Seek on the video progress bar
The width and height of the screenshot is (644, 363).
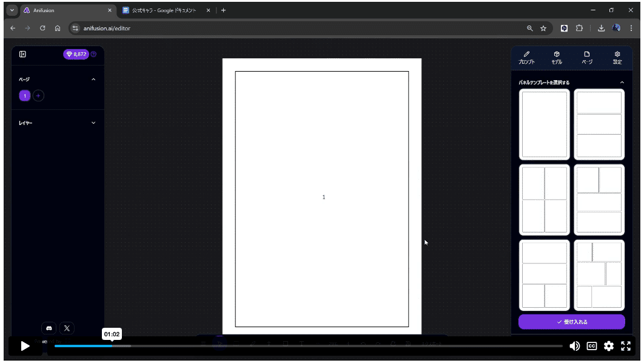click(x=308, y=346)
